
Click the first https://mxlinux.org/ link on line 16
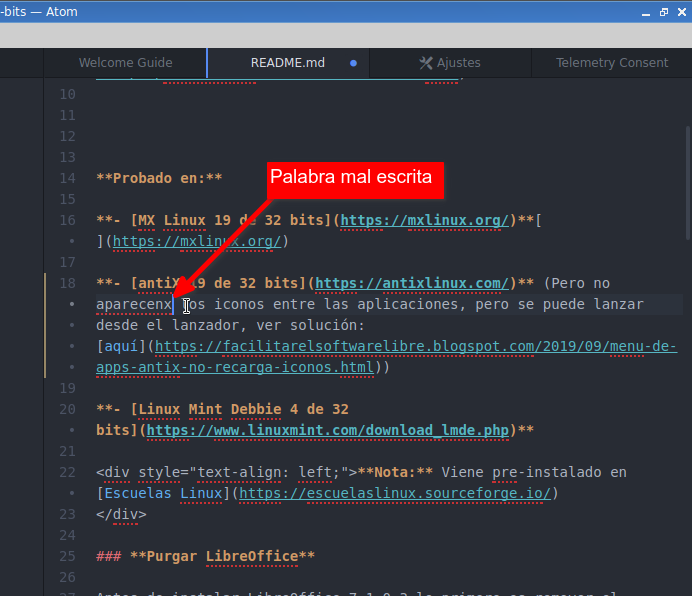pos(425,220)
